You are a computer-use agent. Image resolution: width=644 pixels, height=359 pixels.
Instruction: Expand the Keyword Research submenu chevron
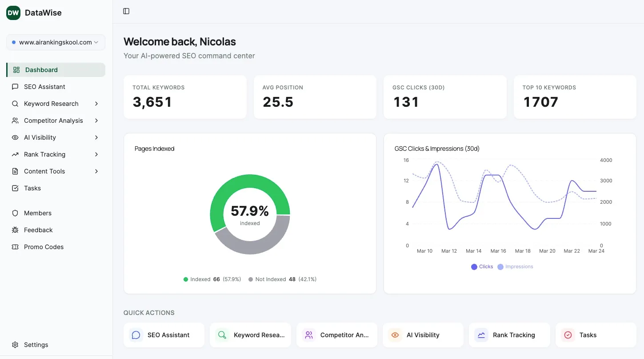click(x=96, y=103)
